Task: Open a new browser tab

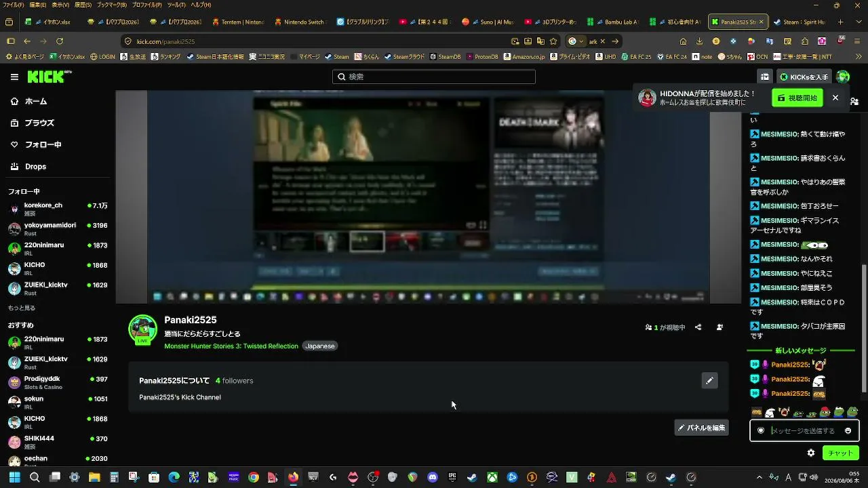Action: click(x=841, y=22)
